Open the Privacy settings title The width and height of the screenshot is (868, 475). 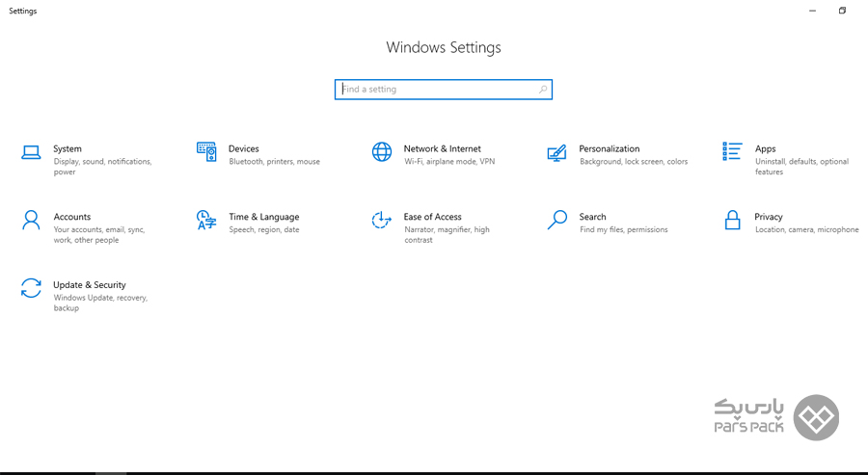coord(769,217)
